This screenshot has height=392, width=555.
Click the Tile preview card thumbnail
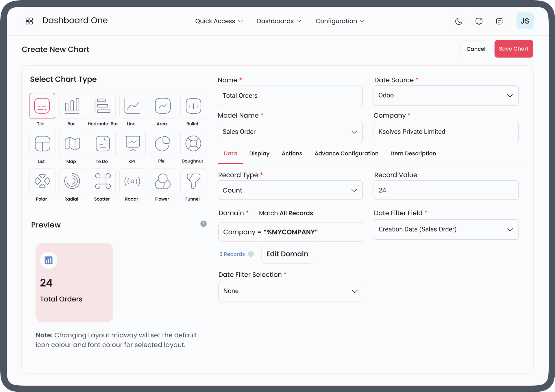coord(74,282)
